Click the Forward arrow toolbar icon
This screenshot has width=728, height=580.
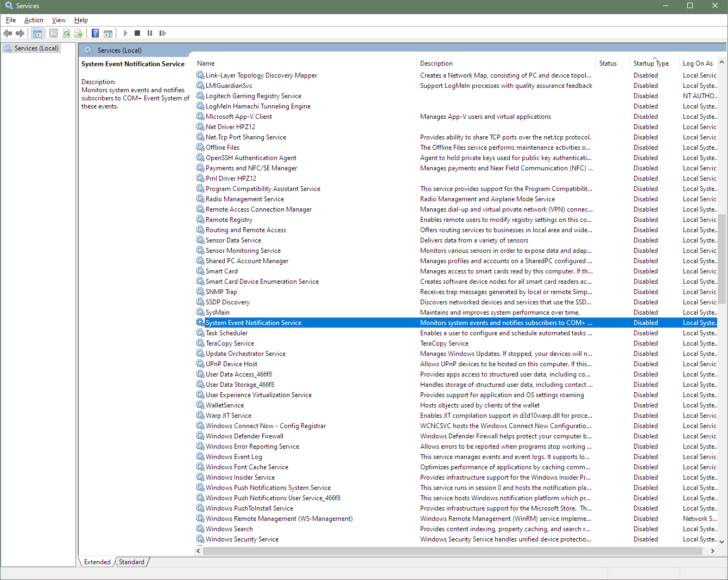click(x=20, y=33)
